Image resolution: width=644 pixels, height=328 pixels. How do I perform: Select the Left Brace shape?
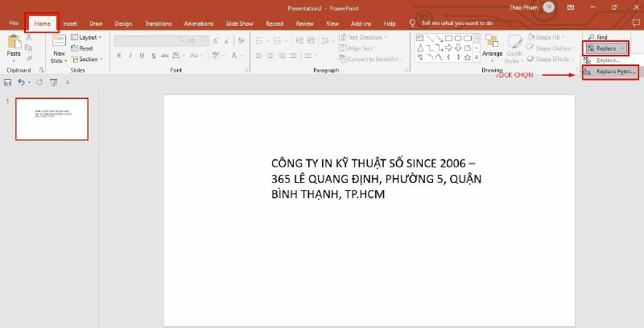click(448, 57)
